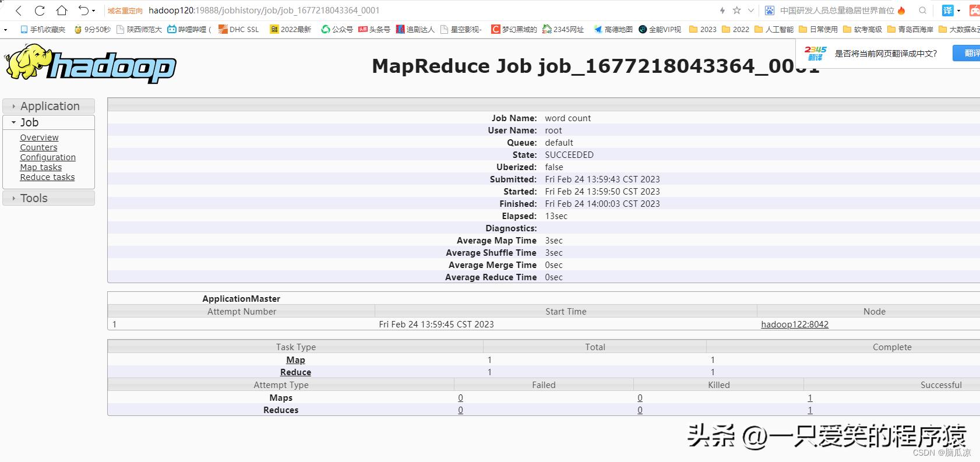This screenshot has height=462, width=980.
Task: Open the Map task type link
Action: pos(295,360)
